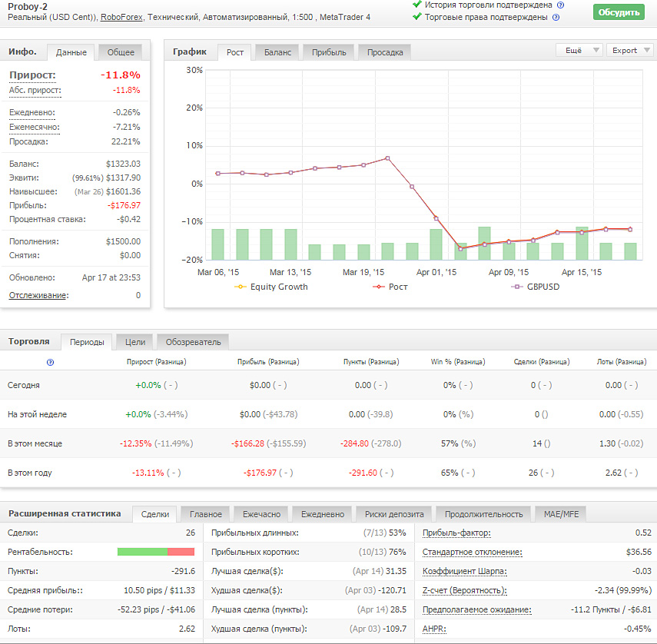The image size is (657, 644).
Task: Click the Абс. прирост label
Action: pyautogui.click(x=35, y=90)
